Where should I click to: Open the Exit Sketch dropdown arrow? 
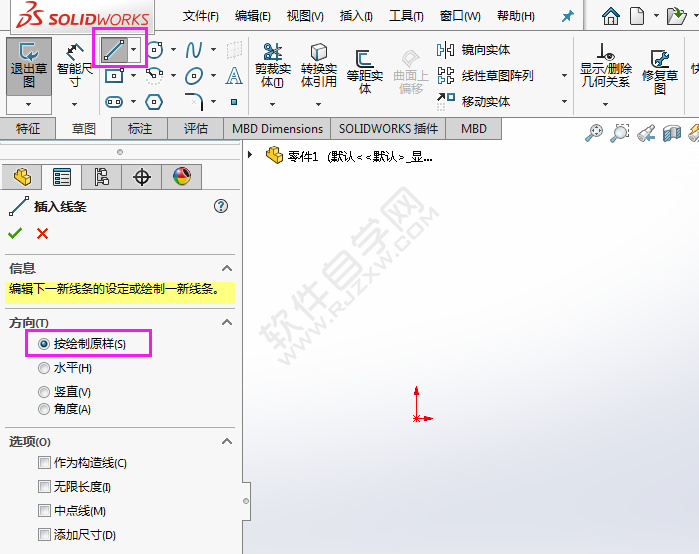click(29, 105)
